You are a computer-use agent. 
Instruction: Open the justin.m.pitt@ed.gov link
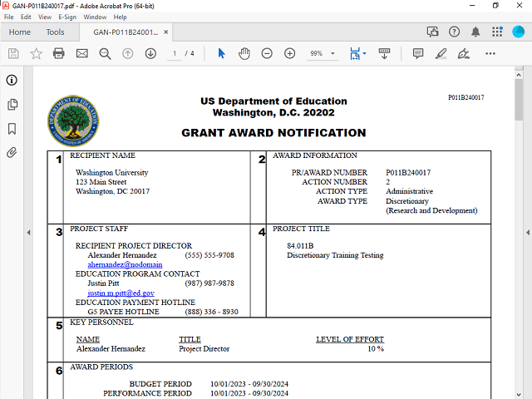click(x=121, y=293)
